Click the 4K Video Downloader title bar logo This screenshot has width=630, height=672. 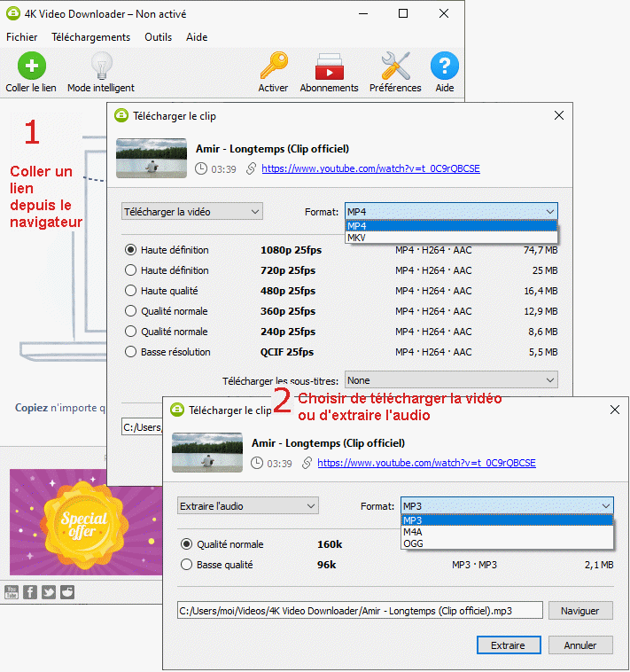coord(13,13)
